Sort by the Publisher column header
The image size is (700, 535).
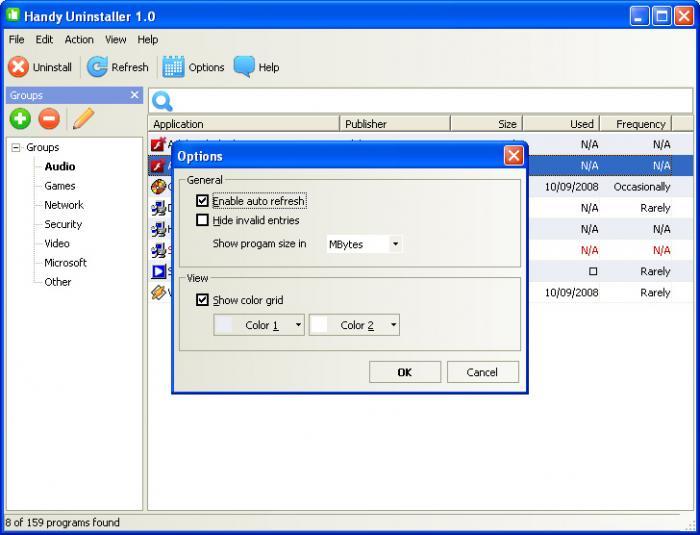point(395,124)
